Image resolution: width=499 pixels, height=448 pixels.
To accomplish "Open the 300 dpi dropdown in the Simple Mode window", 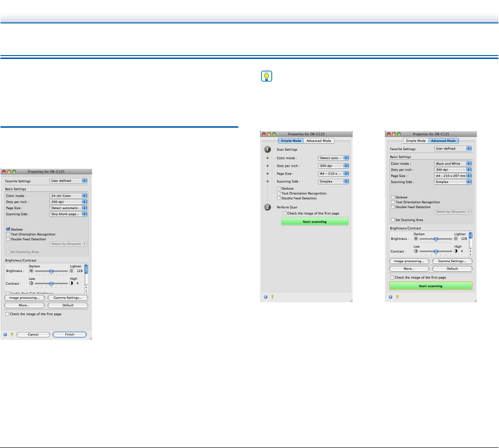I will [333, 166].
